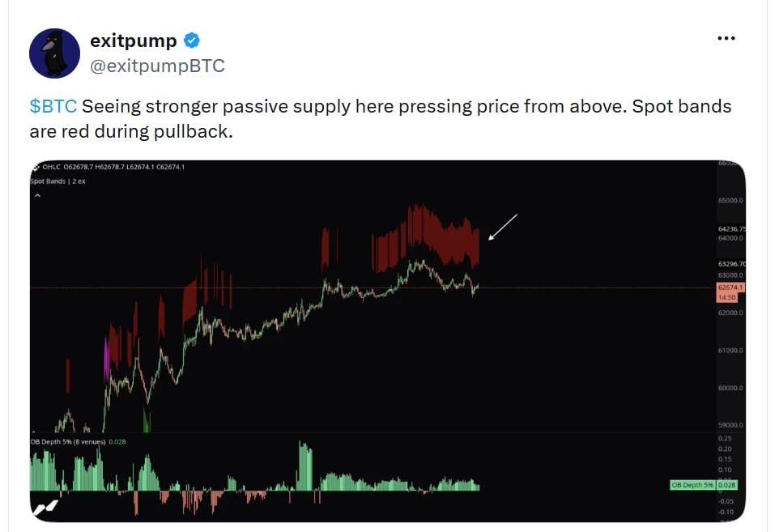The image size is (775, 532).
Task: Open the $BTC cashtag link
Action: pos(53,106)
